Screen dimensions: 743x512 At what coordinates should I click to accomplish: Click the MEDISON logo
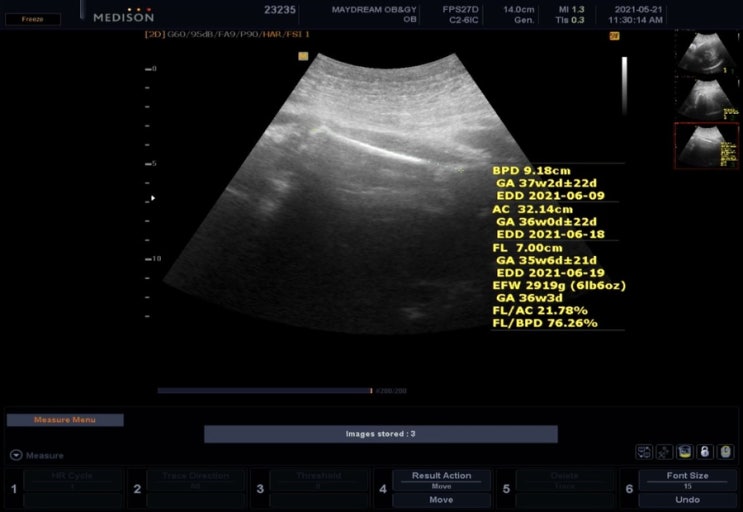tap(124, 17)
